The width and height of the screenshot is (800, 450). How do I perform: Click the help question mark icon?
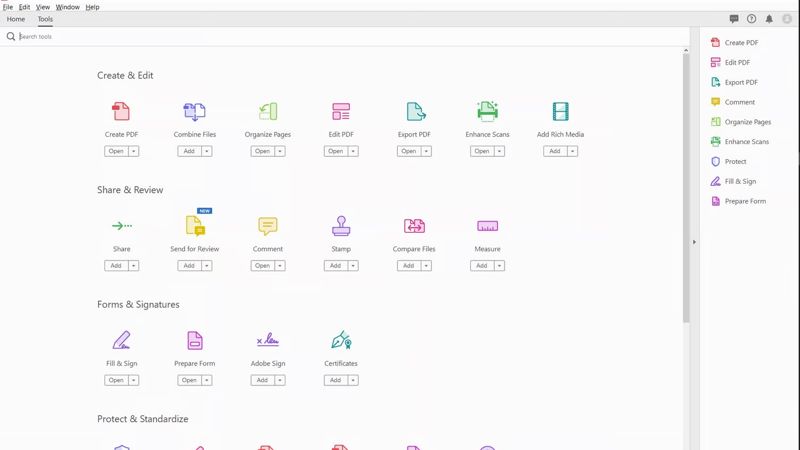(752, 19)
